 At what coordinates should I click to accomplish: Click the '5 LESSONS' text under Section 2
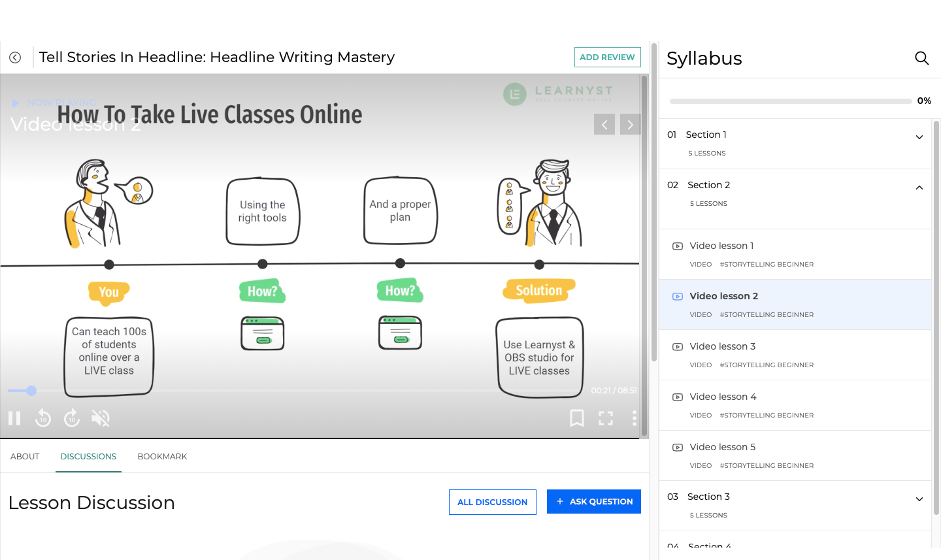pyautogui.click(x=708, y=204)
